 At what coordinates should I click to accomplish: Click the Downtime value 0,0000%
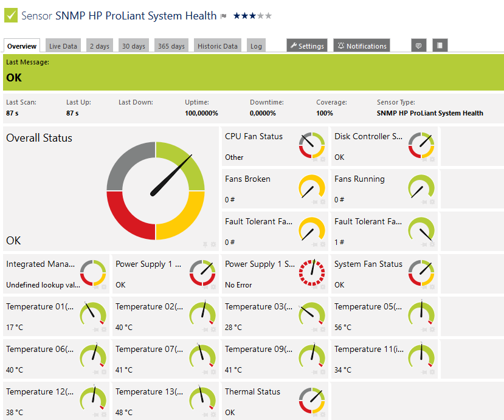[x=263, y=113]
